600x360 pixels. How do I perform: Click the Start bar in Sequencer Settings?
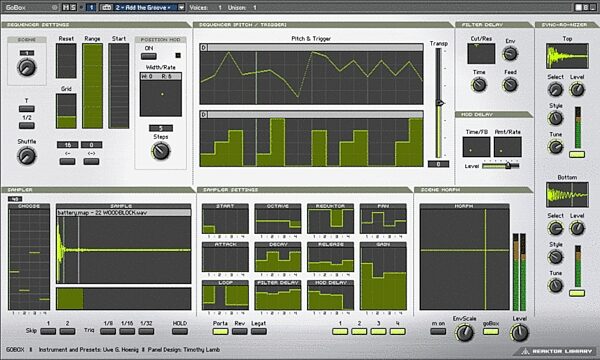pyautogui.click(x=119, y=86)
